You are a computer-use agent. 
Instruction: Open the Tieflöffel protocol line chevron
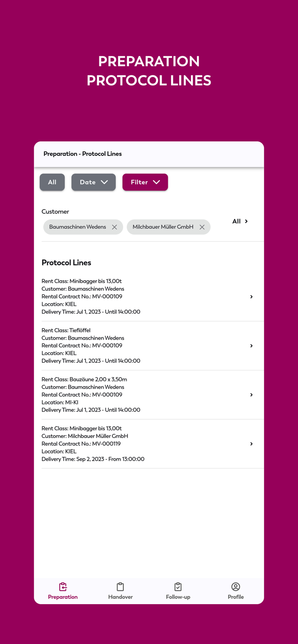(x=251, y=346)
